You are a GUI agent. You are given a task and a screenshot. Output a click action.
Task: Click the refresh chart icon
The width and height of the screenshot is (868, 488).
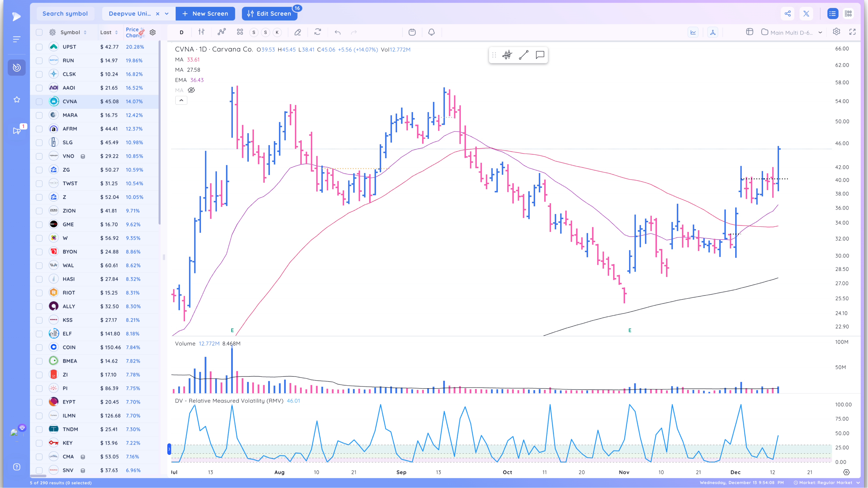click(x=317, y=32)
